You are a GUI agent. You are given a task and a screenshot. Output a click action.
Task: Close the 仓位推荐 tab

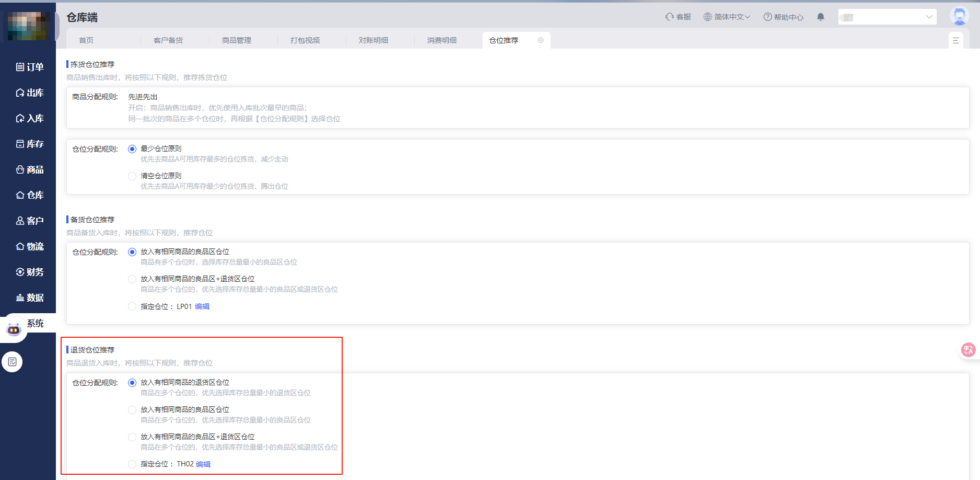pyautogui.click(x=541, y=40)
